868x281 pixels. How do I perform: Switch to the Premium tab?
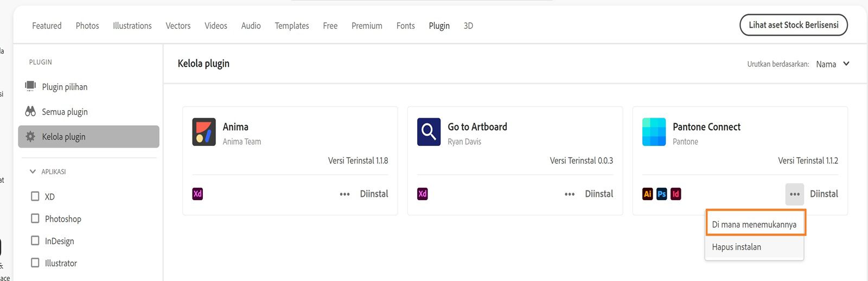coord(367,25)
